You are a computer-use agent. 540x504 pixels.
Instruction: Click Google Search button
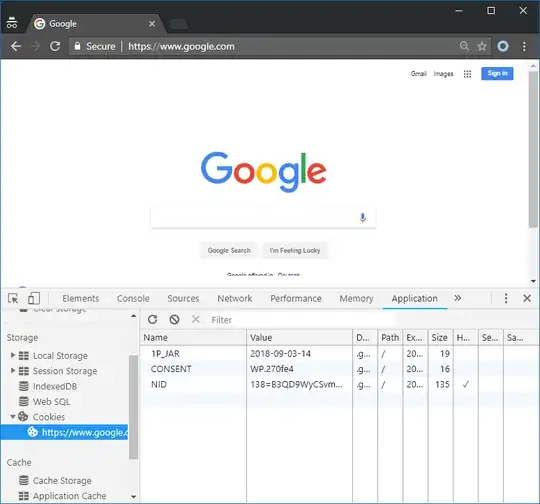(x=229, y=250)
